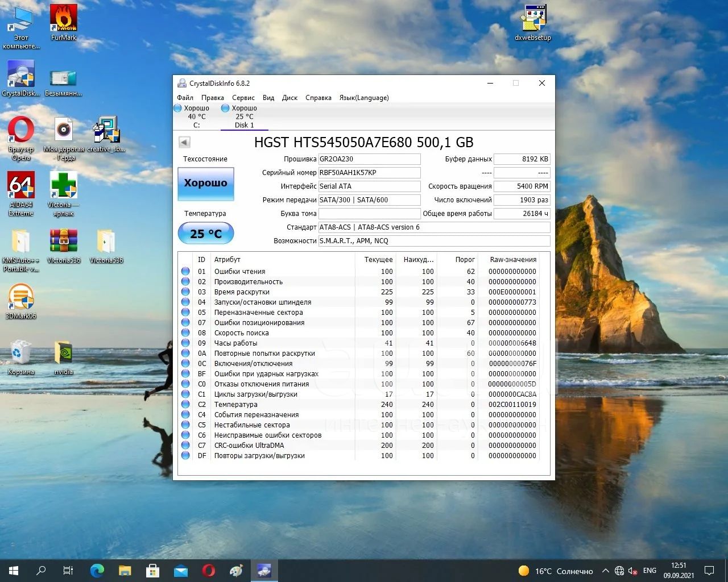Open the Справка menu
This screenshot has height=582, width=728.
click(x=318, y=98)
